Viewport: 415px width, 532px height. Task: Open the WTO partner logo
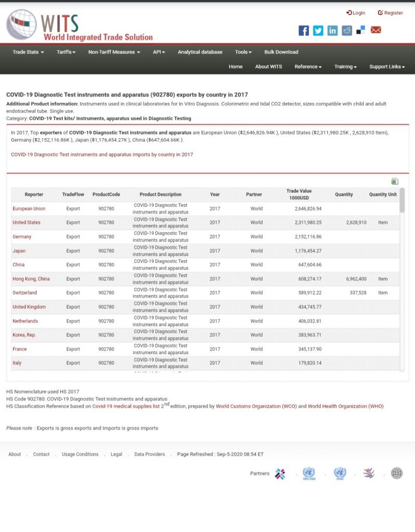click(369, 473)
